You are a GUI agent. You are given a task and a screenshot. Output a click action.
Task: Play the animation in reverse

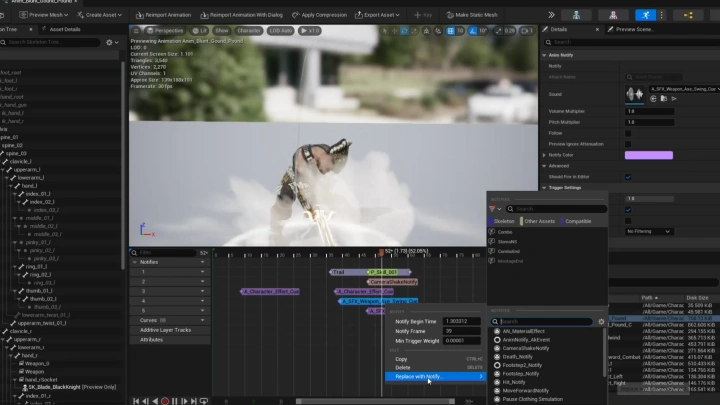point(155,401)
